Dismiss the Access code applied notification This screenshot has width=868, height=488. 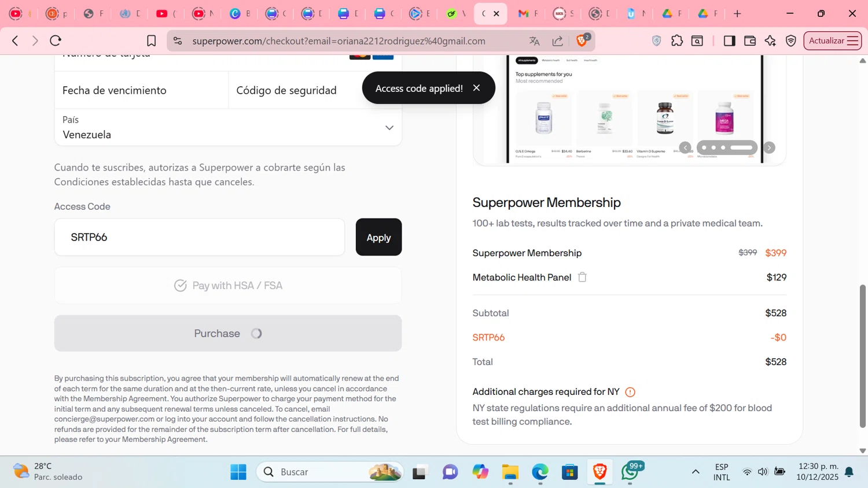coord(476,88)
